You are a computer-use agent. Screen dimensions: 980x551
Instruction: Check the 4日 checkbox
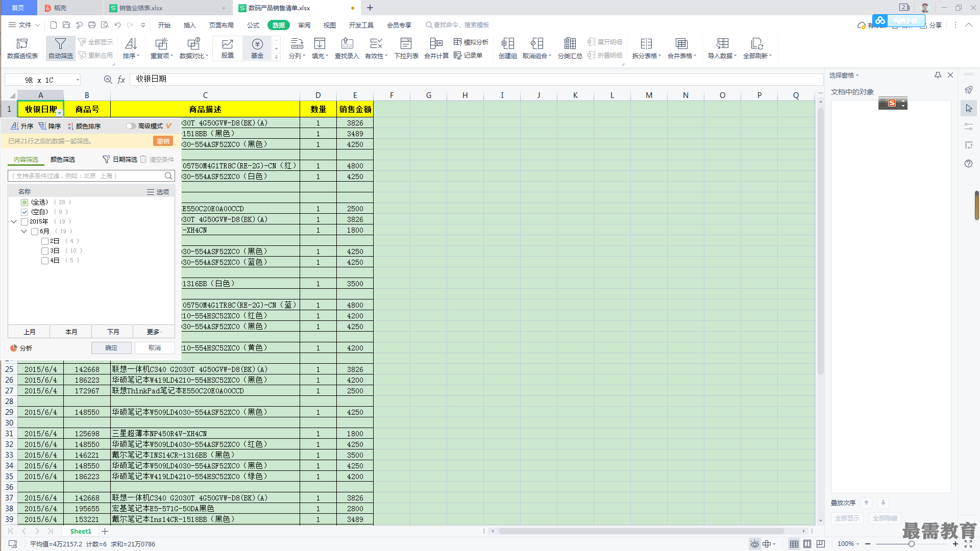click(x=45, y=261)
